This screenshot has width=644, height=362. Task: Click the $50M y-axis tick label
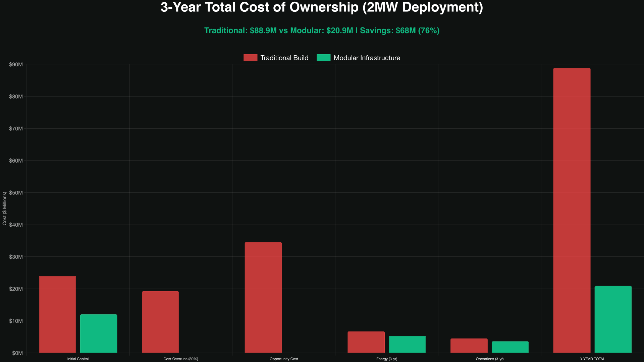16,193
